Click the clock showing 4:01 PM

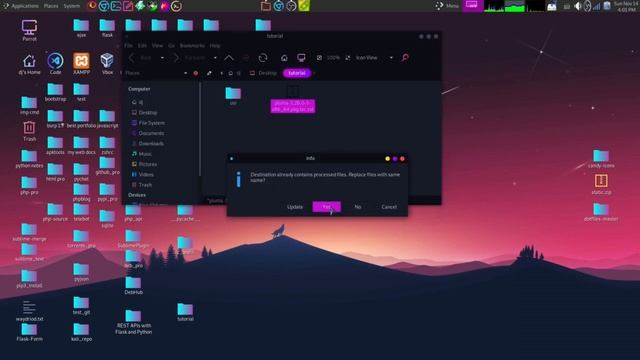click(626, 6)
